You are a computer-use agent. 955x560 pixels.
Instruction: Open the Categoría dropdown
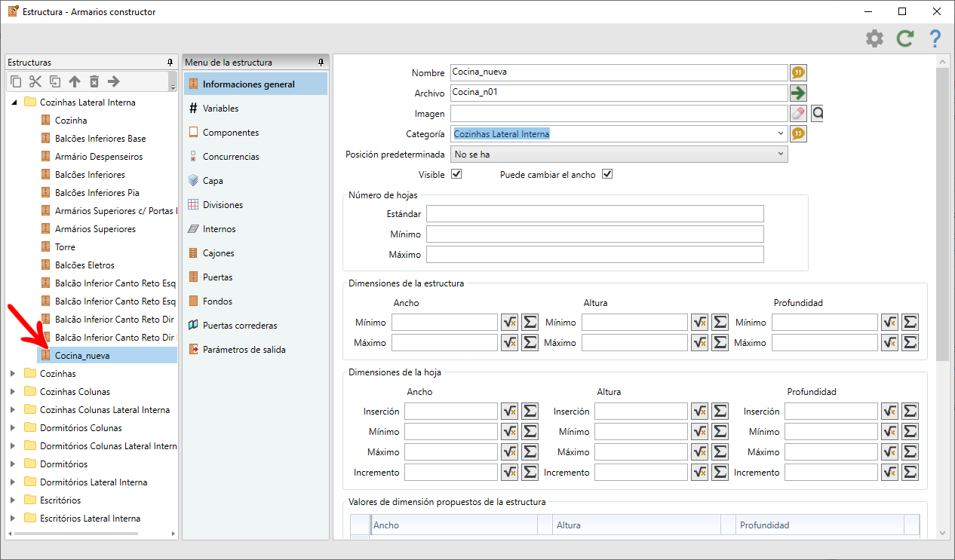(x=781, y=133)
